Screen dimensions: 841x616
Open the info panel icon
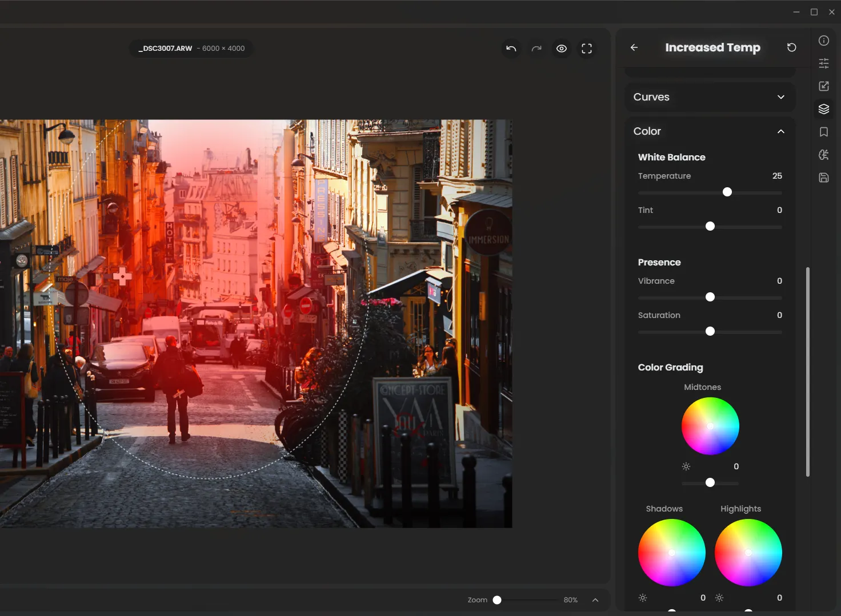pyautogui.click(x=823, y=41)
